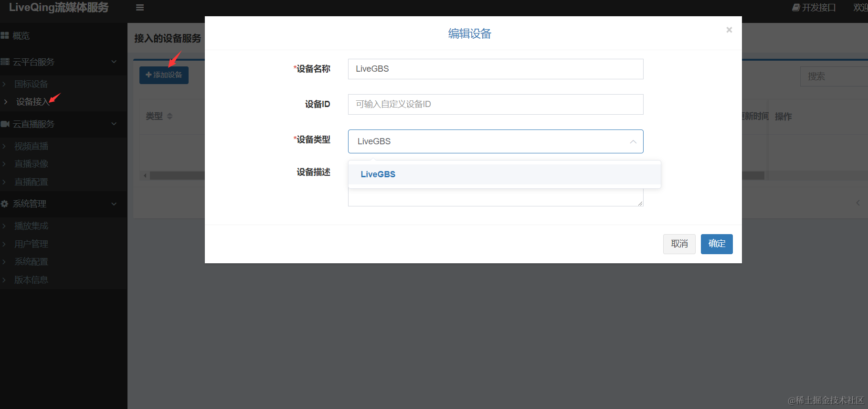Focus the 设备ID input field
868x409 pixels.
(x=496, y=104)
